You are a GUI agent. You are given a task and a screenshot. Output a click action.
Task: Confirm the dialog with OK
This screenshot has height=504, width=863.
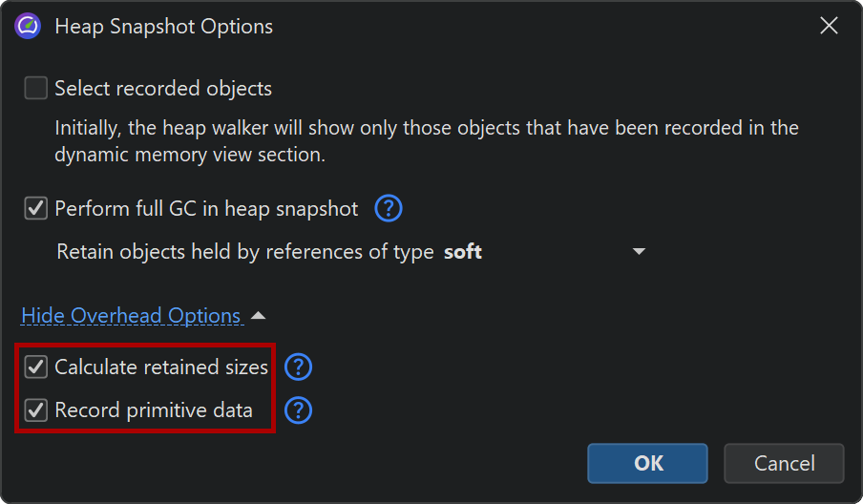click(647, 463)
